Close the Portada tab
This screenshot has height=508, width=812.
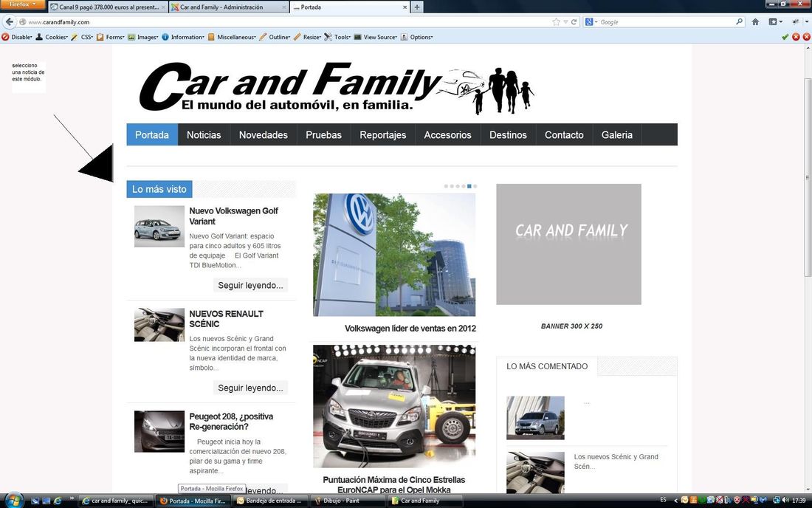[x=405, y=7]
